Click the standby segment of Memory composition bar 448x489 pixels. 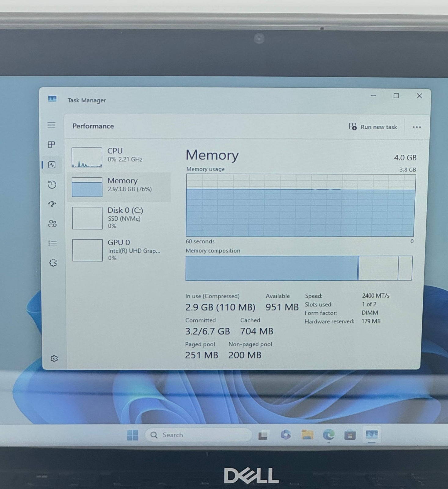378,268
